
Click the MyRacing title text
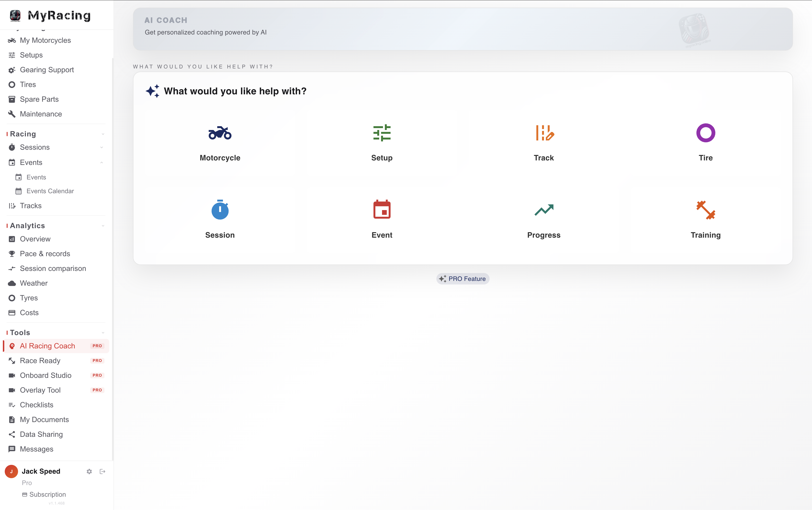(59, 15)
